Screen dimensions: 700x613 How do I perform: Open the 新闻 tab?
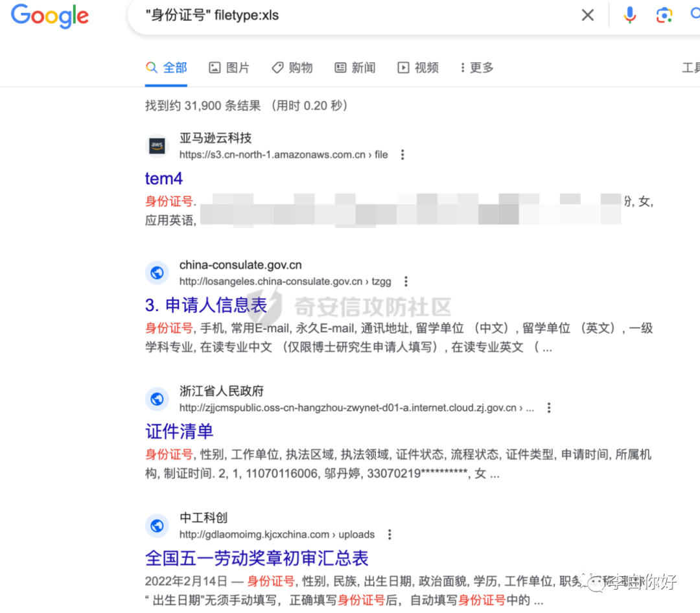[355, 68]
